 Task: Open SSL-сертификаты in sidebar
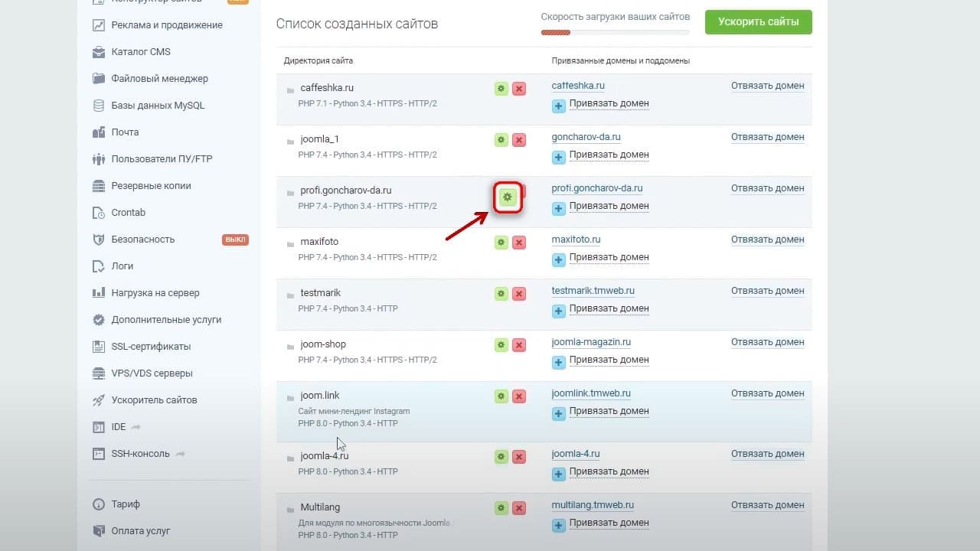[142, 347]
